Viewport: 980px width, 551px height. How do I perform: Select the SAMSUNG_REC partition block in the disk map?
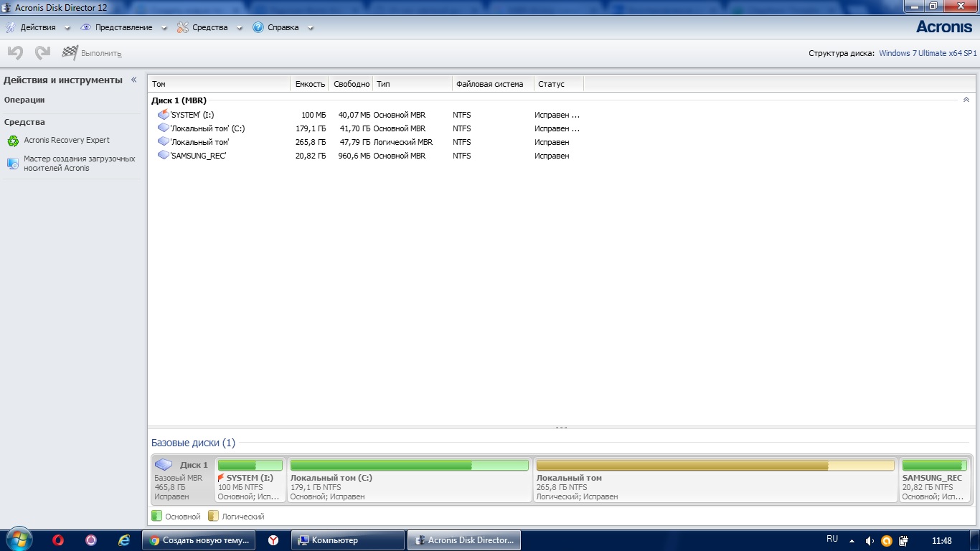[x=934, y=479]
